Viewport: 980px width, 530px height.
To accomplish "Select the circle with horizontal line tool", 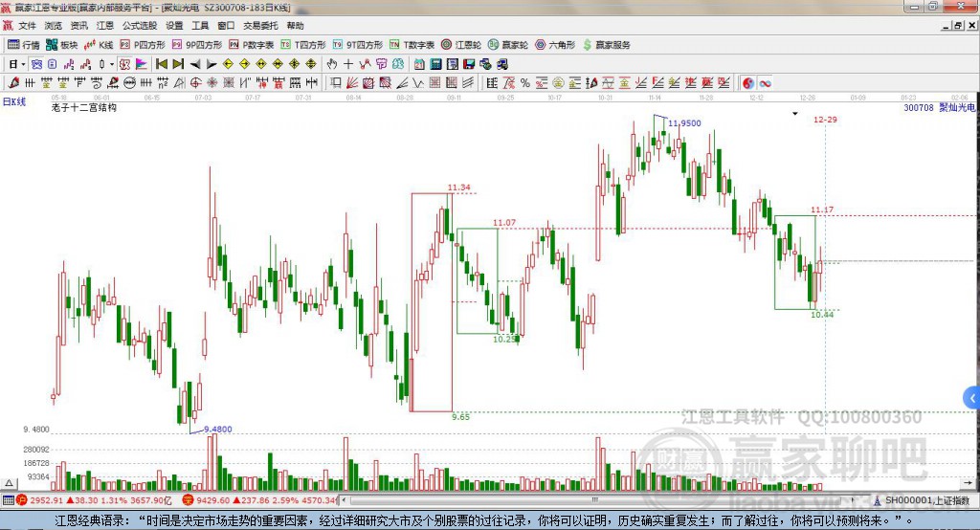I will [129, 82].
